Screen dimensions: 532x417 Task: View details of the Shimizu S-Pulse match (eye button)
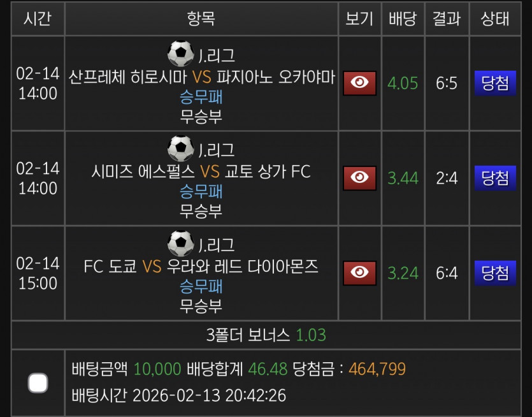[359, 178]
